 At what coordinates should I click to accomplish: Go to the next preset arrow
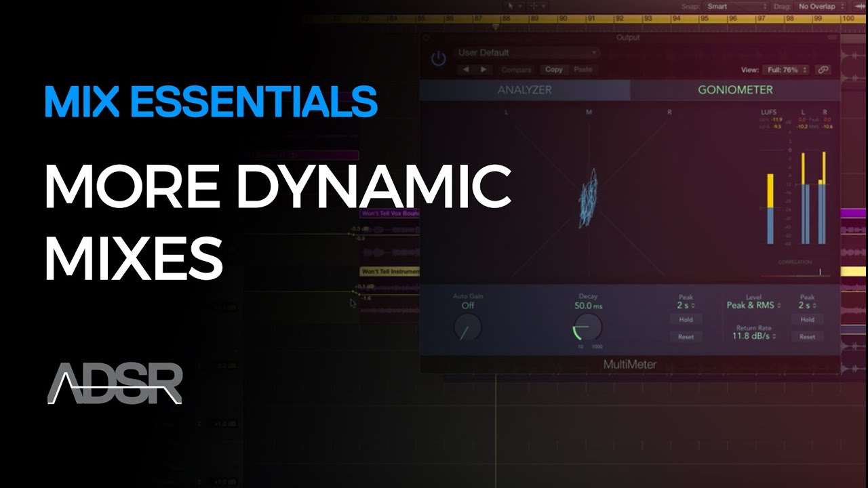point(484,69)
